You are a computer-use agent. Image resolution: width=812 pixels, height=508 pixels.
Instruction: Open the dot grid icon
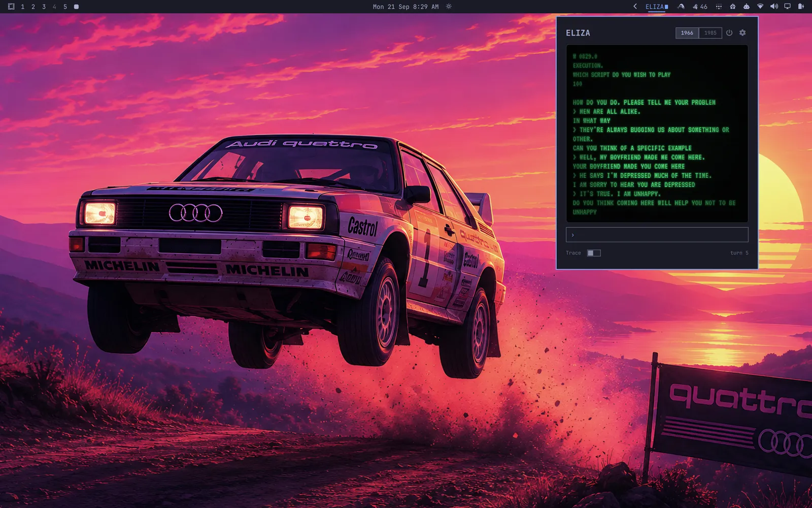pos(719,7)
